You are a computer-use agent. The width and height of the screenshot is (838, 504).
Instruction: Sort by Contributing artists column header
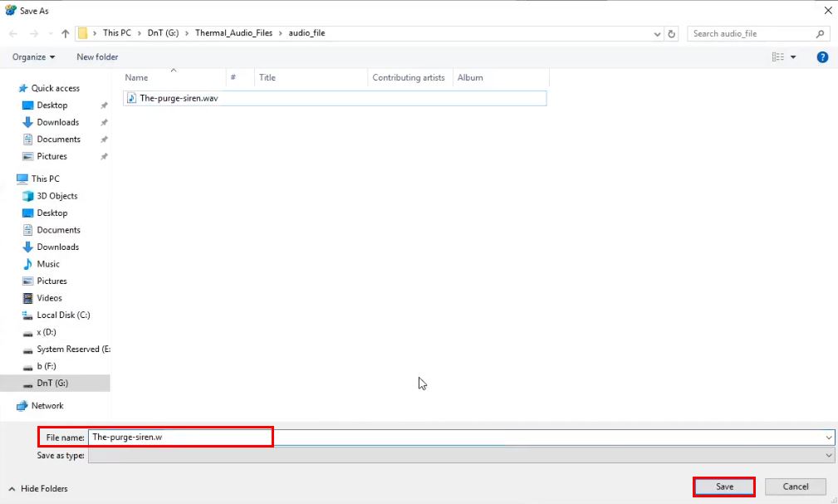410,77
